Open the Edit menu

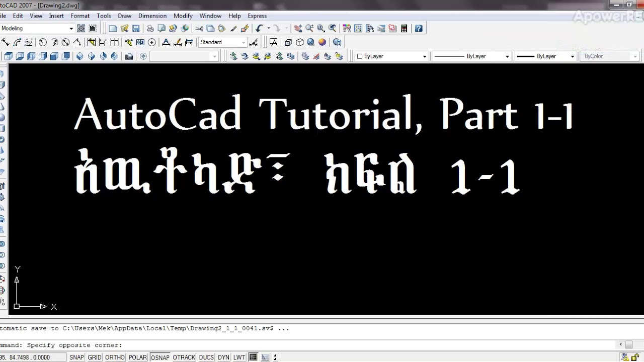coord(18,16)
